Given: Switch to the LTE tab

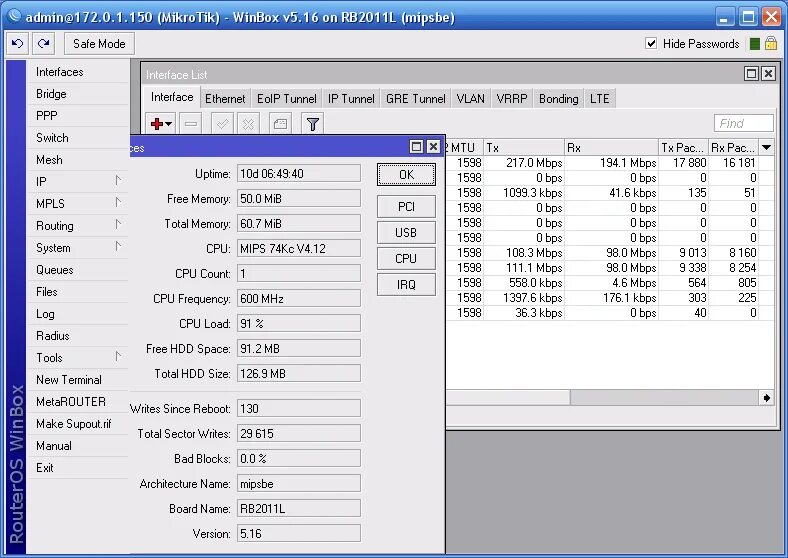Looking at the screenshot, I should pos(600,99).
